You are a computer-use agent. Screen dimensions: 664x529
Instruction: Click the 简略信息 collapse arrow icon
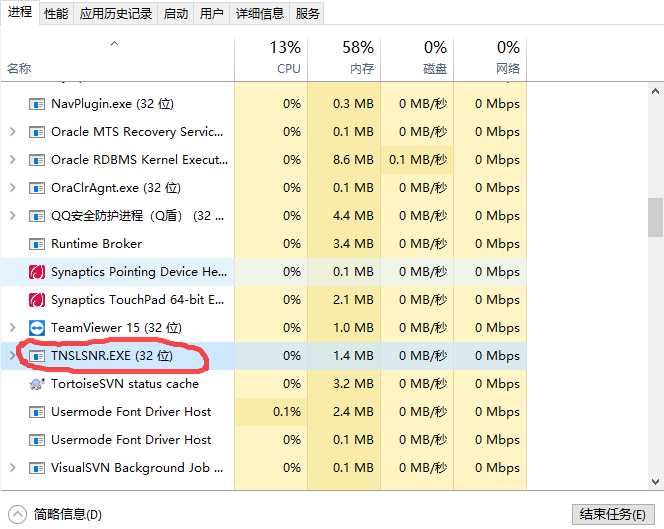pyautogui.click(x=17, y=515)
